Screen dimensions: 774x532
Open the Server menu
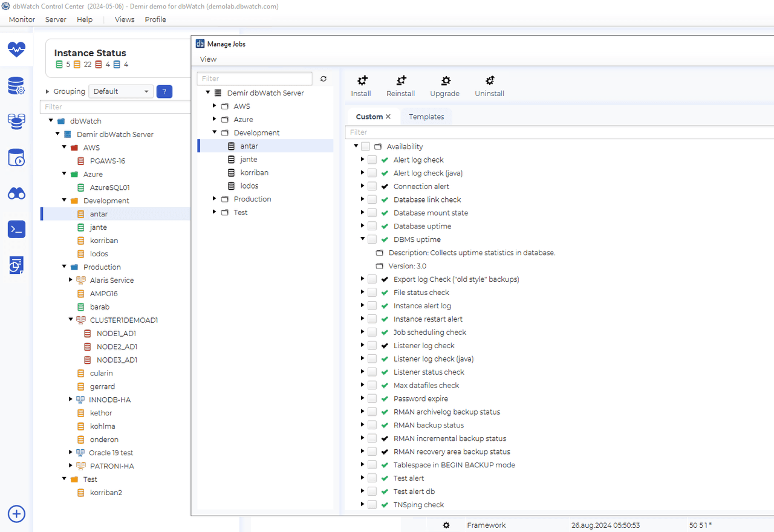pos(56,19)
